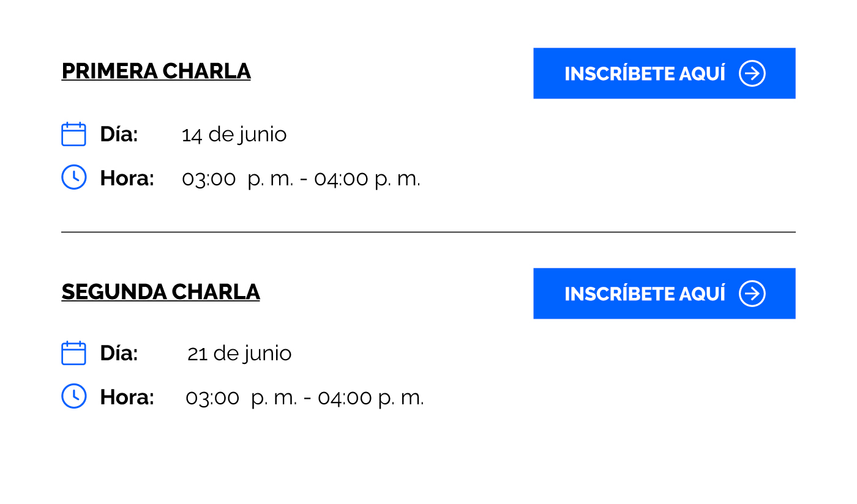
Task: Click the INSCRÍBETE AQUÍ text in the top button
Action: pos(645,73)
